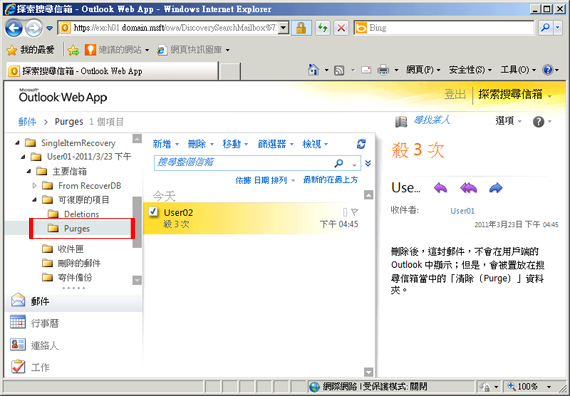Open the recent pages dropdown beside Forward
Image resolution: width=570 pixels, height=396 pixels.
click(49, 28)
